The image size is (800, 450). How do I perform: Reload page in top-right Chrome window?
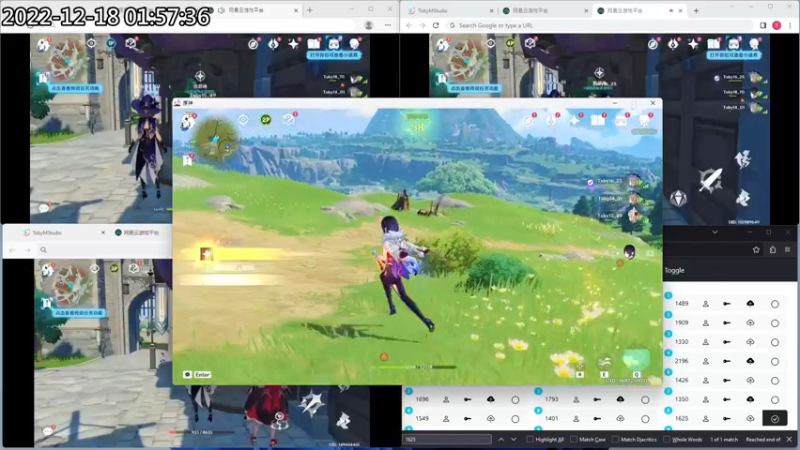pyautogui.click(x=436, y=25)
